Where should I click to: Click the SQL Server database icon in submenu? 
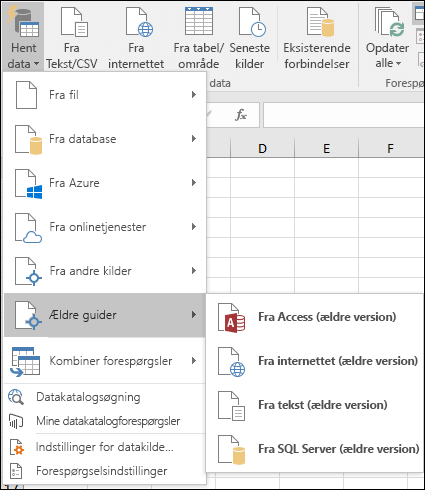[x=232, y=450]
